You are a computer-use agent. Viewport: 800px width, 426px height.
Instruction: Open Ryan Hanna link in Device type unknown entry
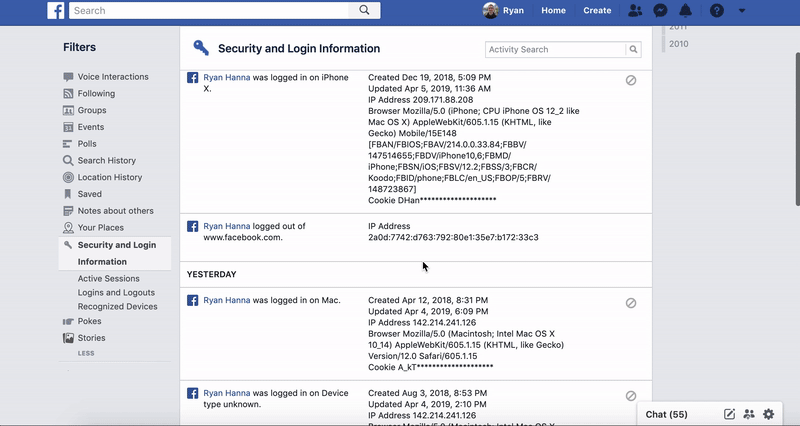click(227, 393)
